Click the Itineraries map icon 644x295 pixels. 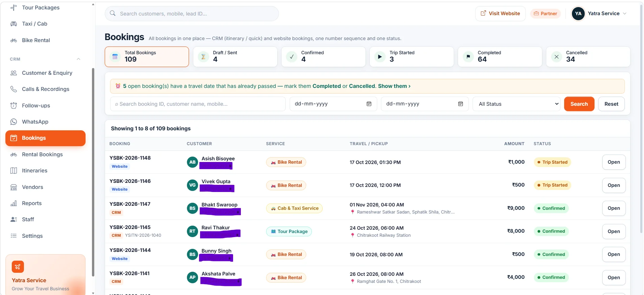click(13, 170)
